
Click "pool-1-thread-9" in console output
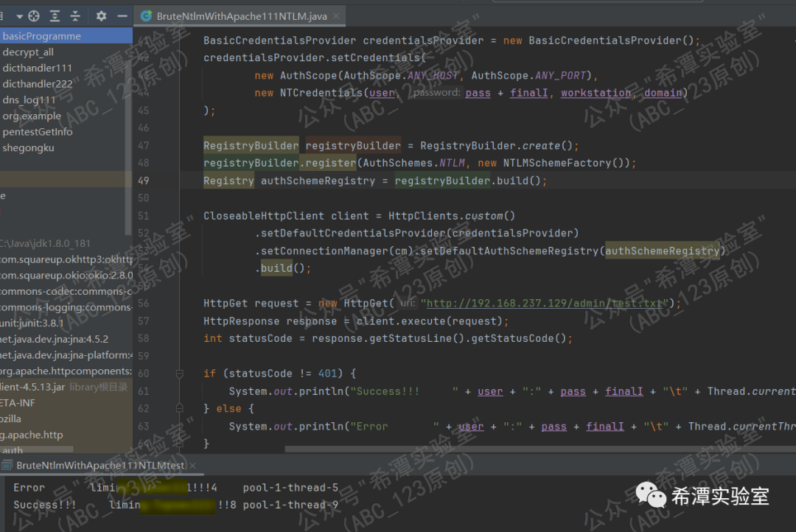point(290,505)
